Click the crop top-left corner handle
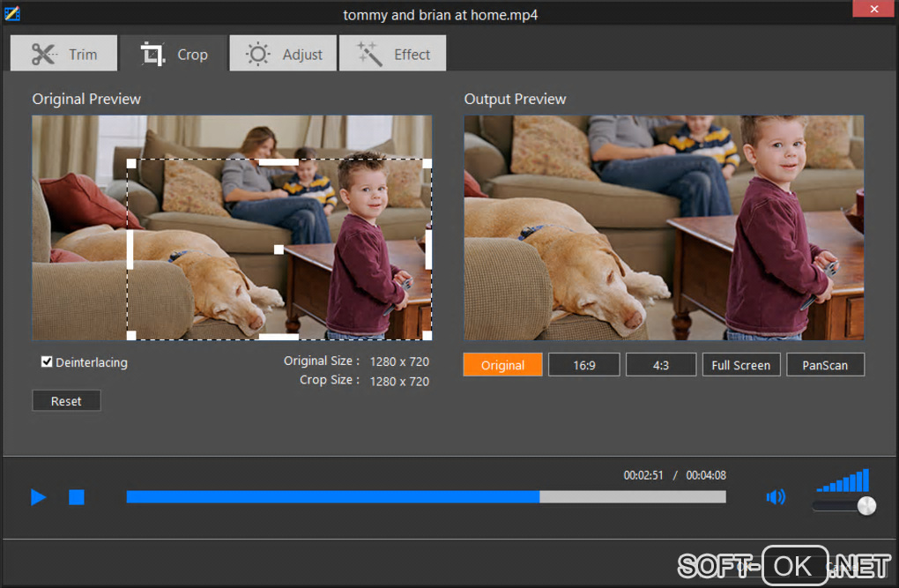The width and height of the screenshot is (899, 588). (x=131, y=164)
